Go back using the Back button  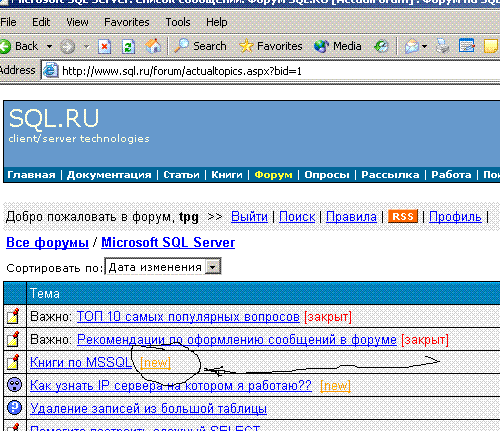[x=19, y=46]
